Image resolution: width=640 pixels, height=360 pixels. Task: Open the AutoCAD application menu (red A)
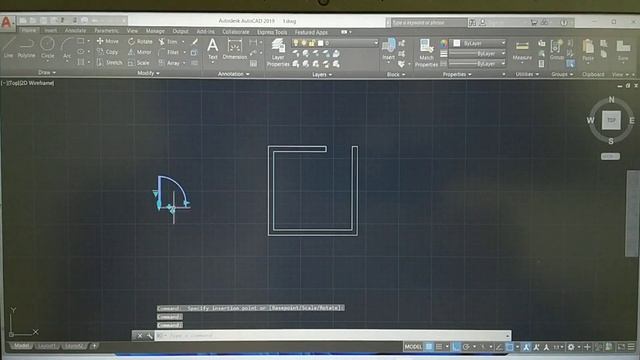point(7,22)
